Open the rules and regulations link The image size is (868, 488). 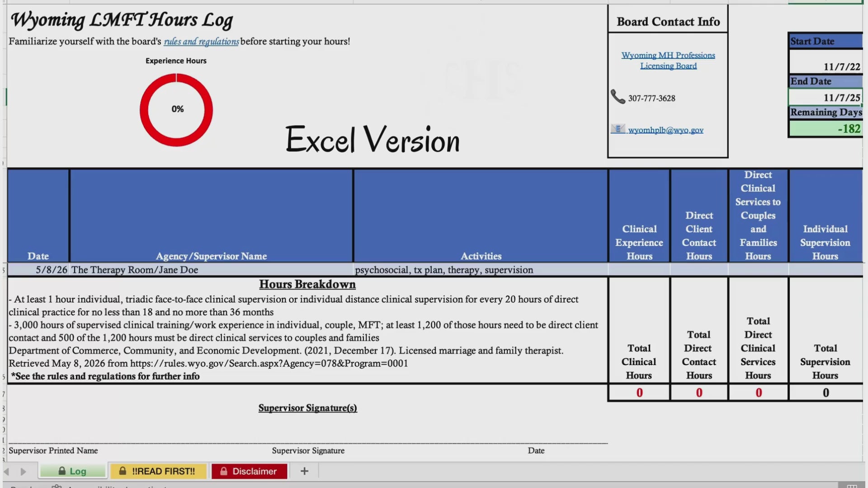201,42
